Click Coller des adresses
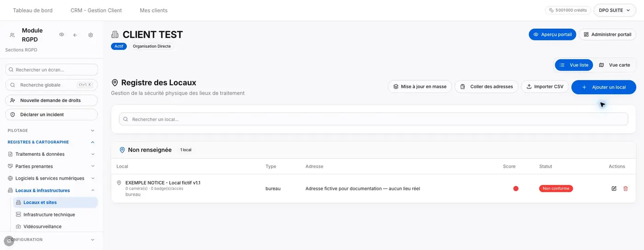This screenshot has width=644, height=250. click(487, 86)
